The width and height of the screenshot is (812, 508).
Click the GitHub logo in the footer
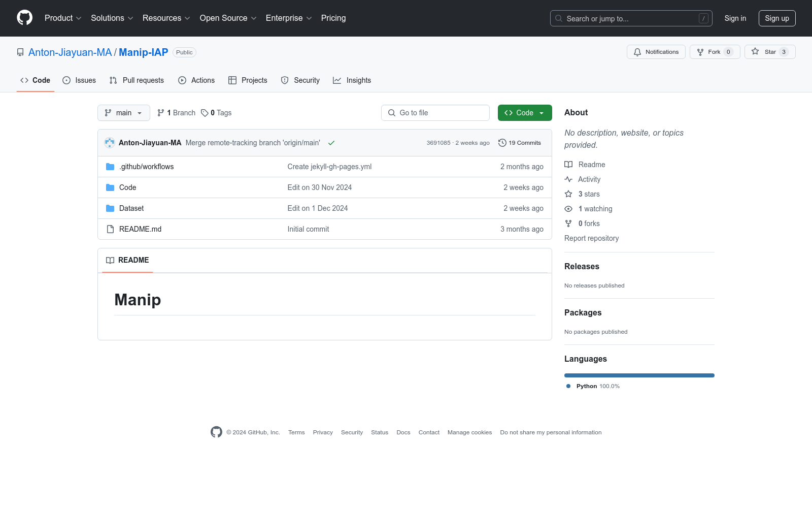pyautogui.click(x=216, y=432)
